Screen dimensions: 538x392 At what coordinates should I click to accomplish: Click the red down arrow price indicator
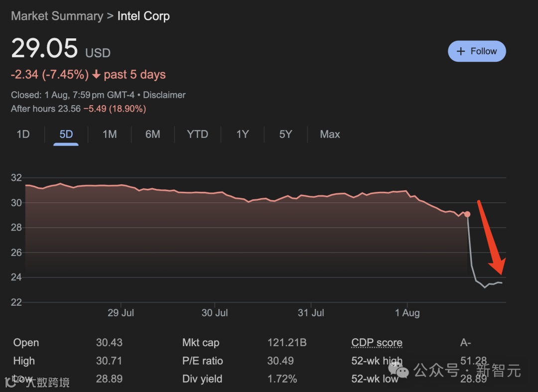click(x=97, y=75)
